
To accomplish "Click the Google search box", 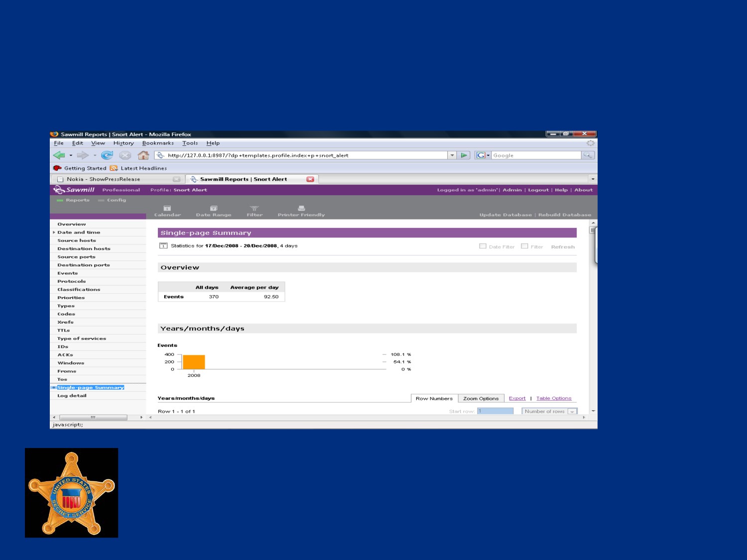I will pos(536,155).
